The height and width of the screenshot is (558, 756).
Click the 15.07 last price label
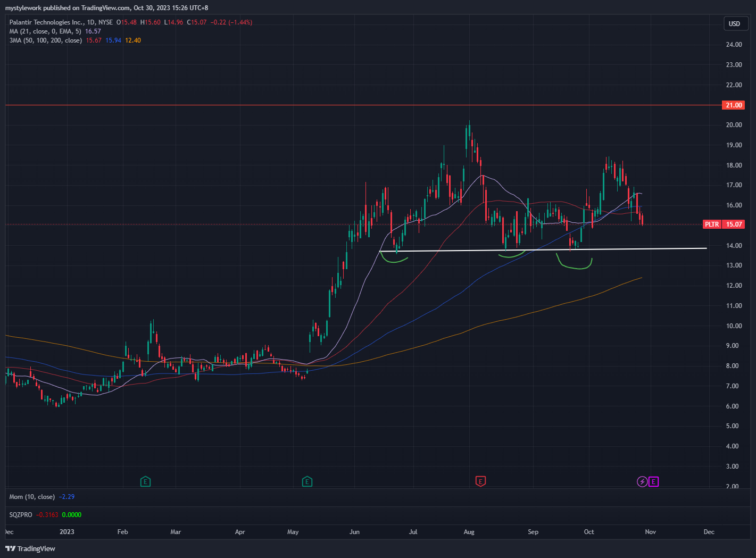click(734, 224)
